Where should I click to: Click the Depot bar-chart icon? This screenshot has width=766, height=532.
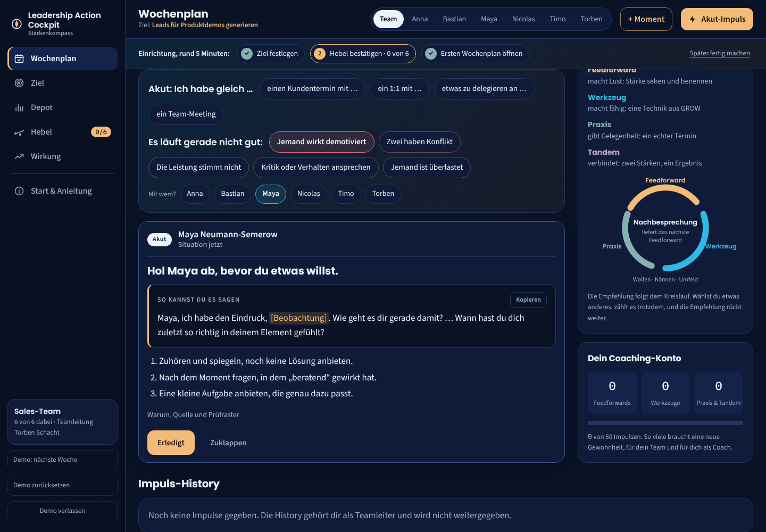tap(19, 107)
